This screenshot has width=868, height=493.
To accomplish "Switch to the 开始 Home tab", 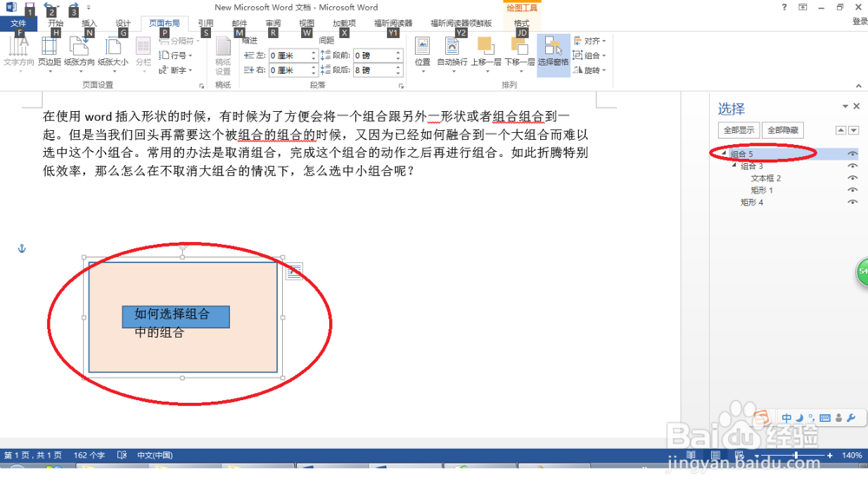I will (56, 23).
